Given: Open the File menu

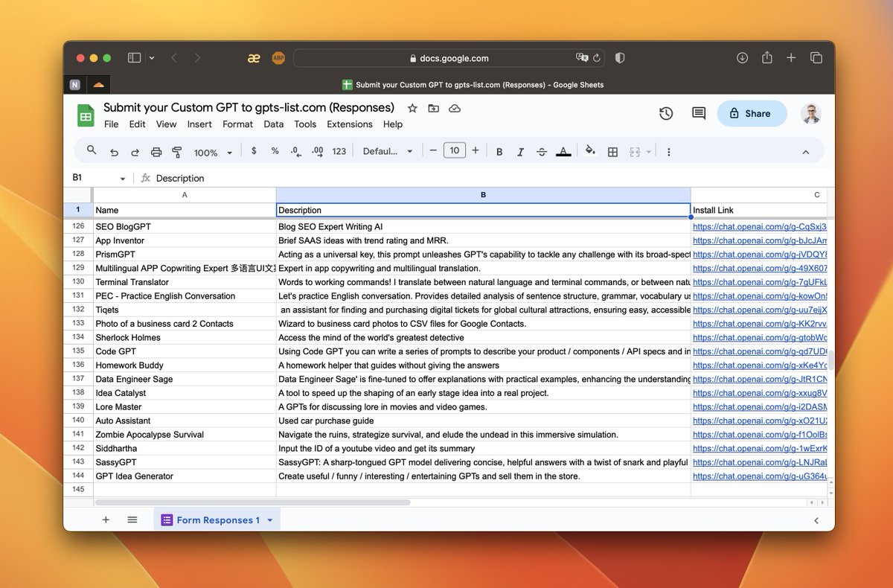Looking at the screenshot, I should coord(111,124).
